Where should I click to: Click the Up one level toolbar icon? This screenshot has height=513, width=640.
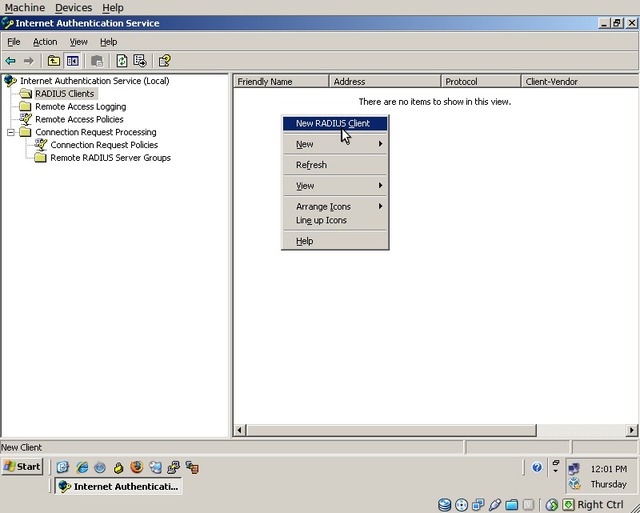point(54,61)
